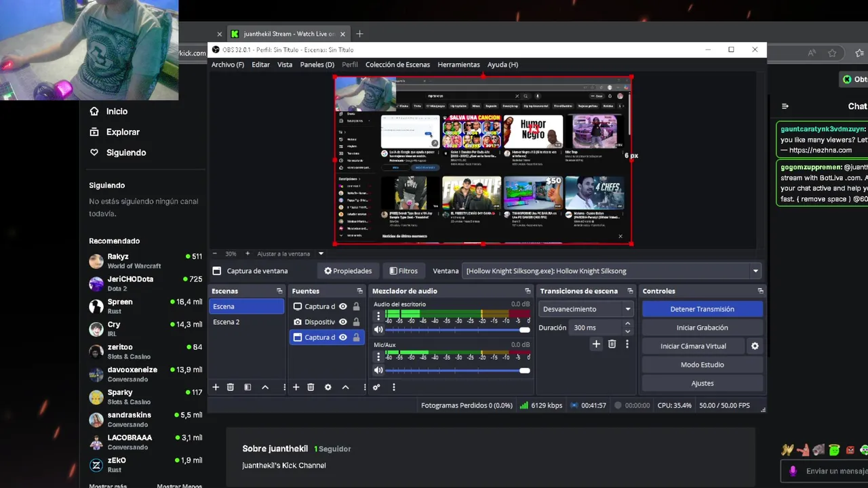Open a new browser tab
This screenshot has height=488, width=868.
click(359, 34)
